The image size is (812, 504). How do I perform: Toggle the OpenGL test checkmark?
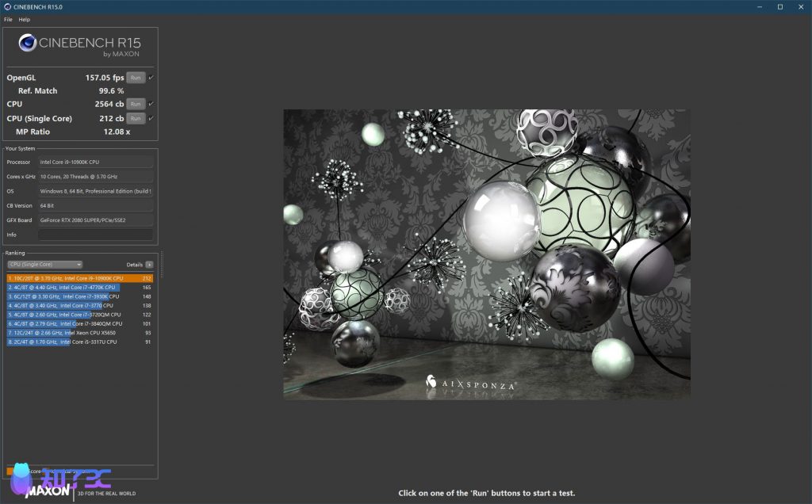click(151, 78)
